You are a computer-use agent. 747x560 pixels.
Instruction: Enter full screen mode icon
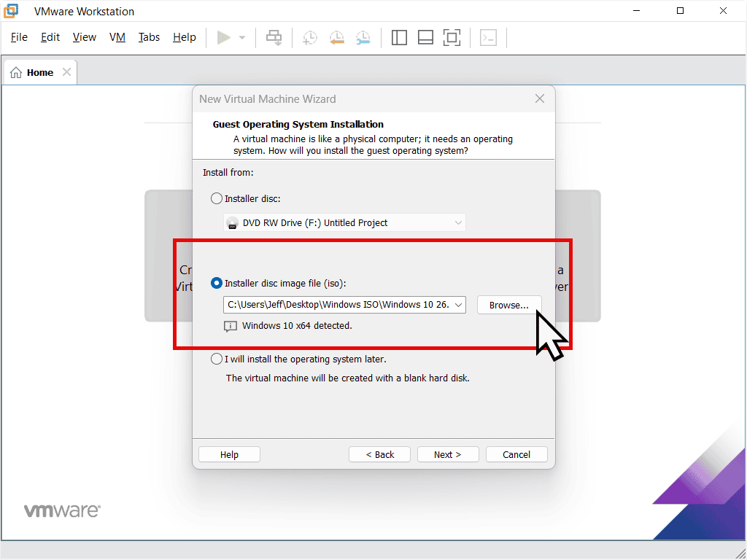452,37
